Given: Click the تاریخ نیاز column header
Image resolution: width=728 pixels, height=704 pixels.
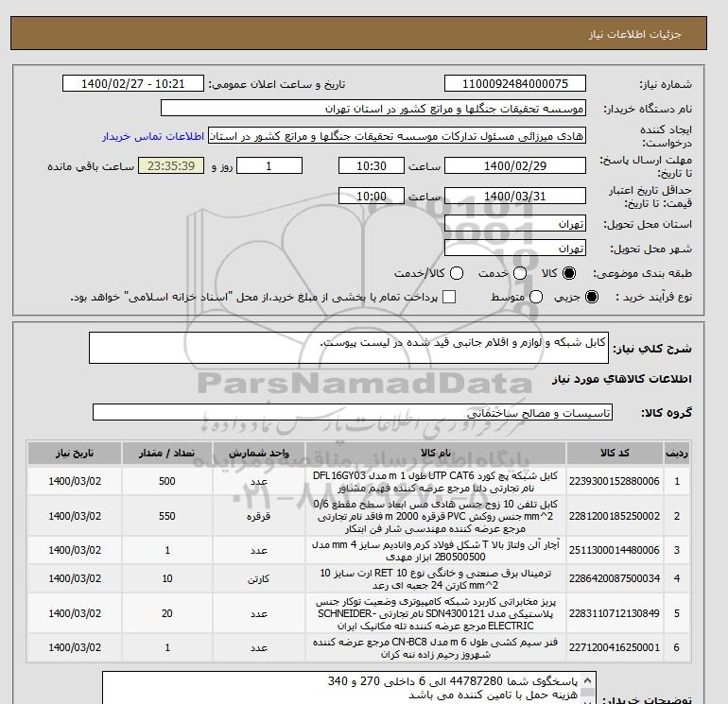Looking at the screenshot, I should click(75, 453).
